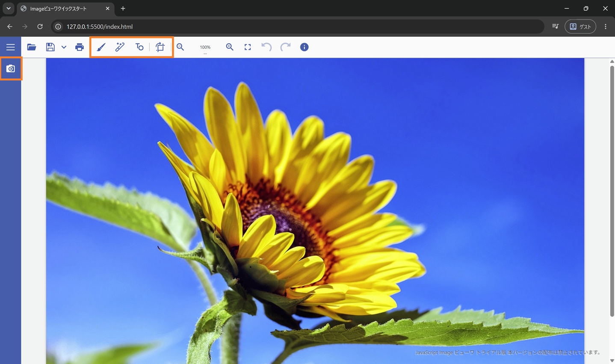Click the address bar 127.0.0.1:5500/index.html
The height and width of the screenshot is (364, 615).
point(298,27)
